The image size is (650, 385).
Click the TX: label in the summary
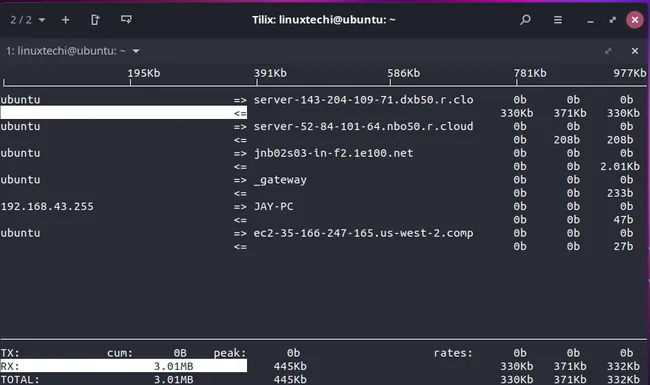[10, 353]
